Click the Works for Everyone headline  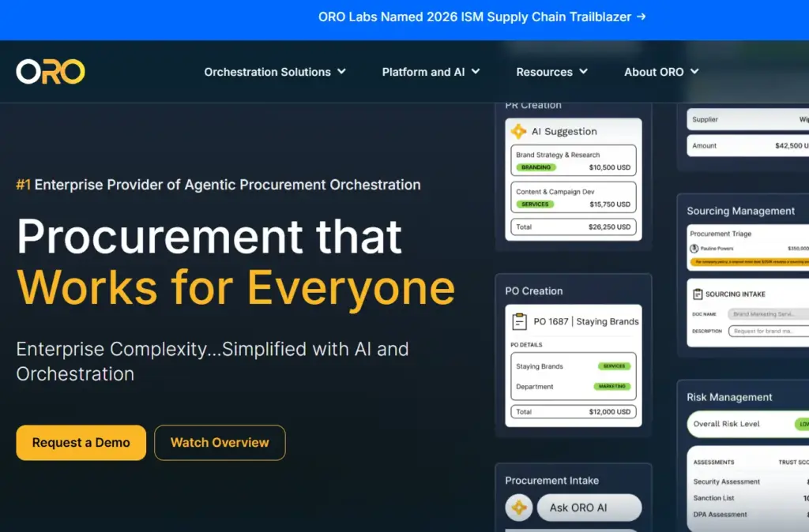235,288
